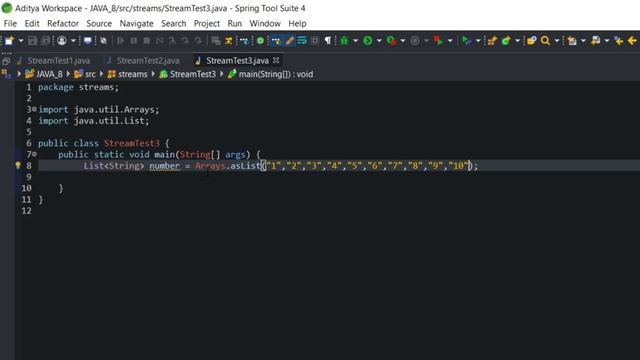Open the Run menu
640x360 pixels.
click(235, 24)
